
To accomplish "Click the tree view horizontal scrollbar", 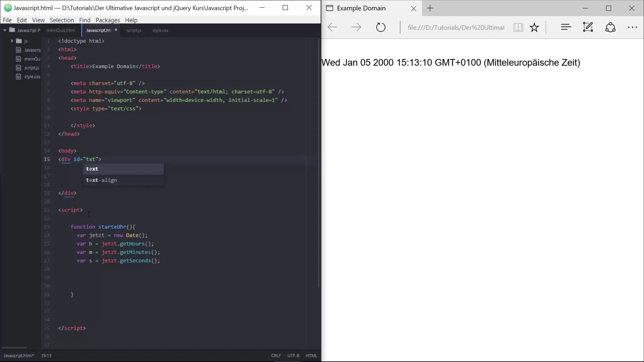I will [14, 348].
